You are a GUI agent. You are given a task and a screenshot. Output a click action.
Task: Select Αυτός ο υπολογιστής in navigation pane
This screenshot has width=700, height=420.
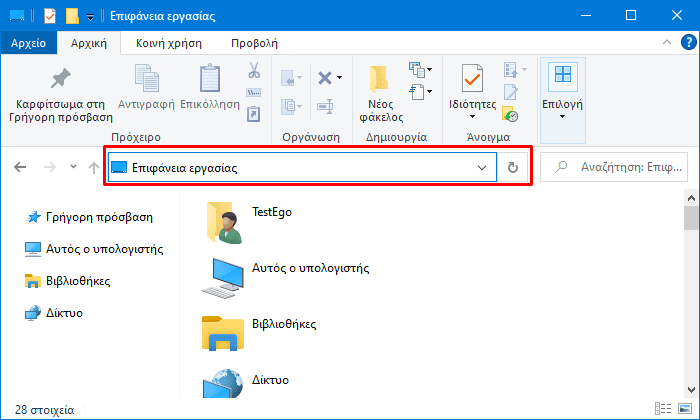[x=94, y=249]
